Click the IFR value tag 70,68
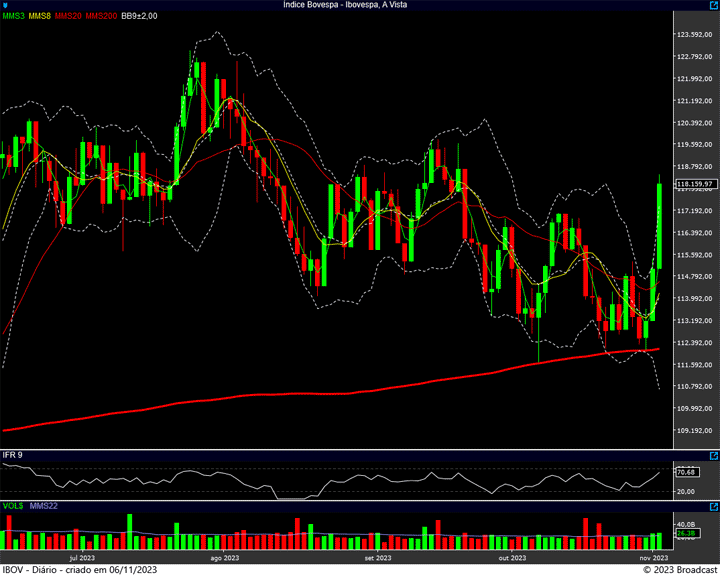The width and height of the screenshot is (720, 575). [x=686, y=471]
